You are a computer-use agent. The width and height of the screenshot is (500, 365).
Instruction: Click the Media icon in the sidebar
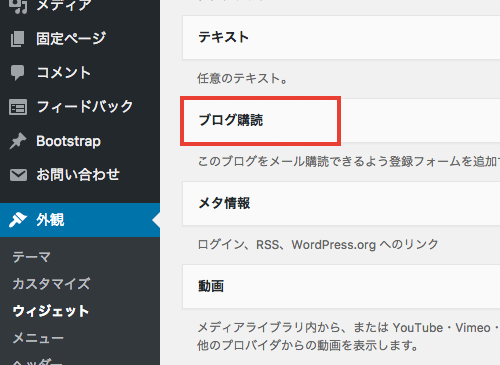click(18, 6)
